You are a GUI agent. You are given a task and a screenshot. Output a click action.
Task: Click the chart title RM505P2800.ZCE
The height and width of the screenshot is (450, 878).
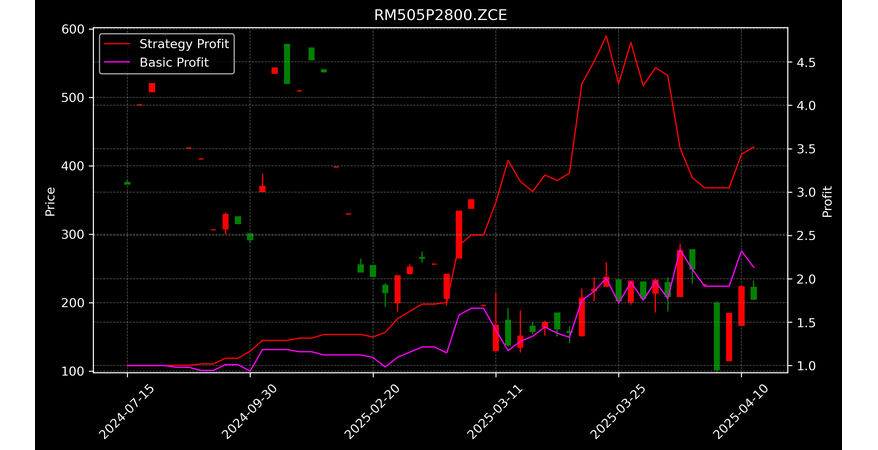pos(440,15)
